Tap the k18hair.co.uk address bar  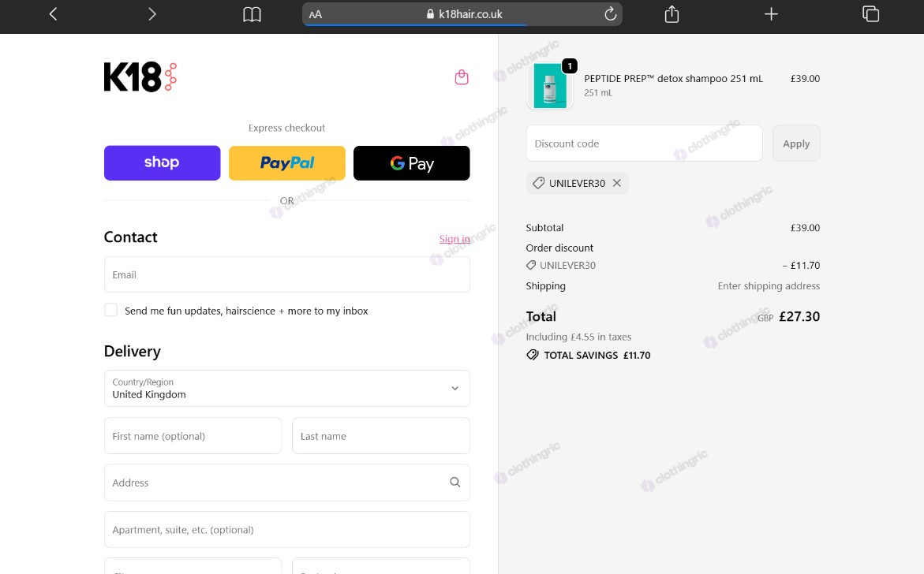pyautogui.click(x=462, y=14)
